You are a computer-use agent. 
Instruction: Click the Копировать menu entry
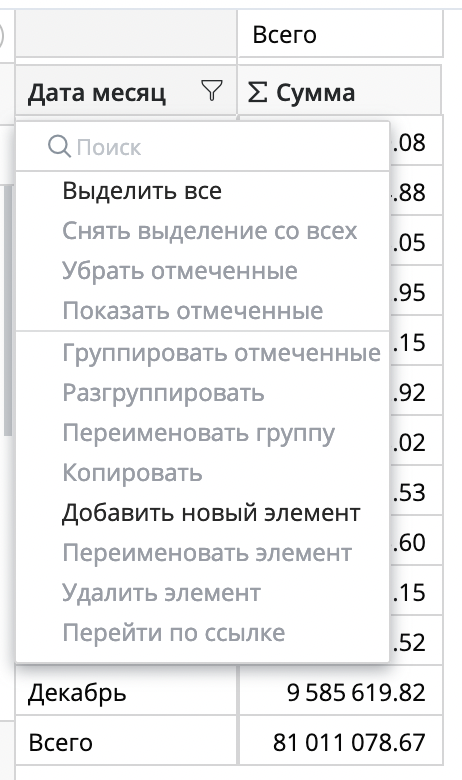pos(132,473)
